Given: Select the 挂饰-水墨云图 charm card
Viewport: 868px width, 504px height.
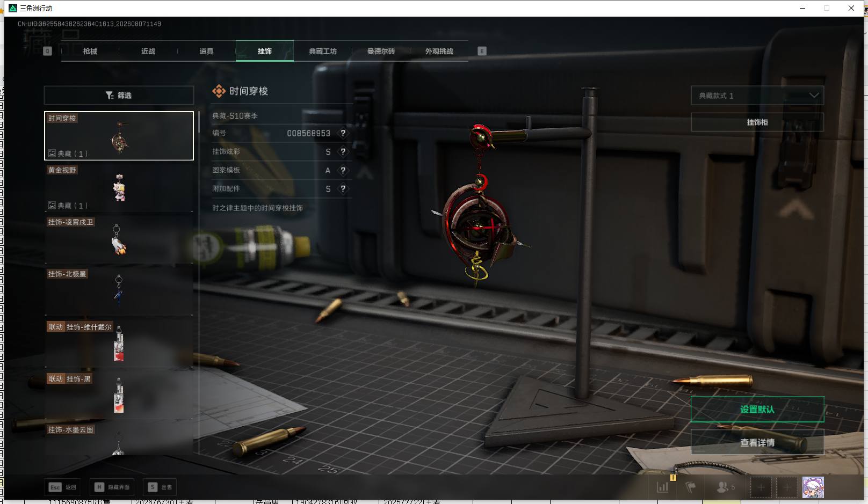Looking at the screenshot, I should coord(119,439).
